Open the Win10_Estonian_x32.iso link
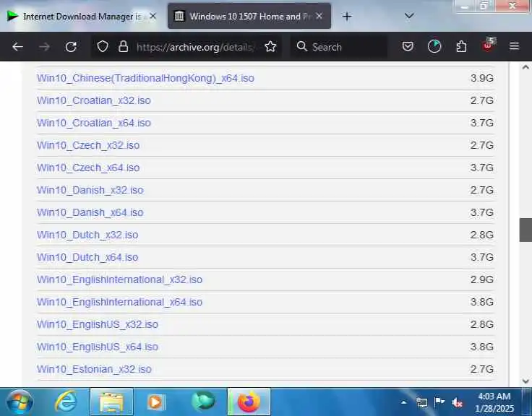Image resolution: width=532 pixels, height=416 pixels. coord(94,369)
